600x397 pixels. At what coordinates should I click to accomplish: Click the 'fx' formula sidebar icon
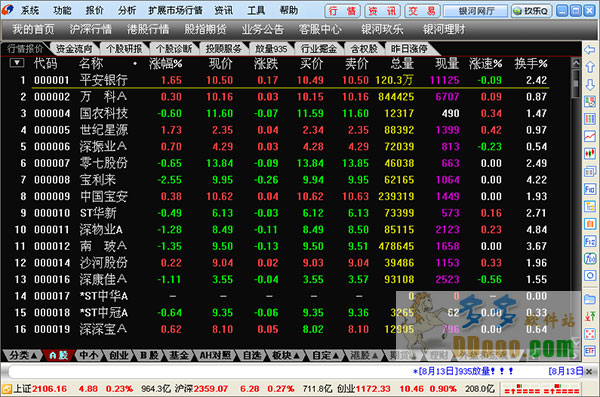[x=590, y=258]
